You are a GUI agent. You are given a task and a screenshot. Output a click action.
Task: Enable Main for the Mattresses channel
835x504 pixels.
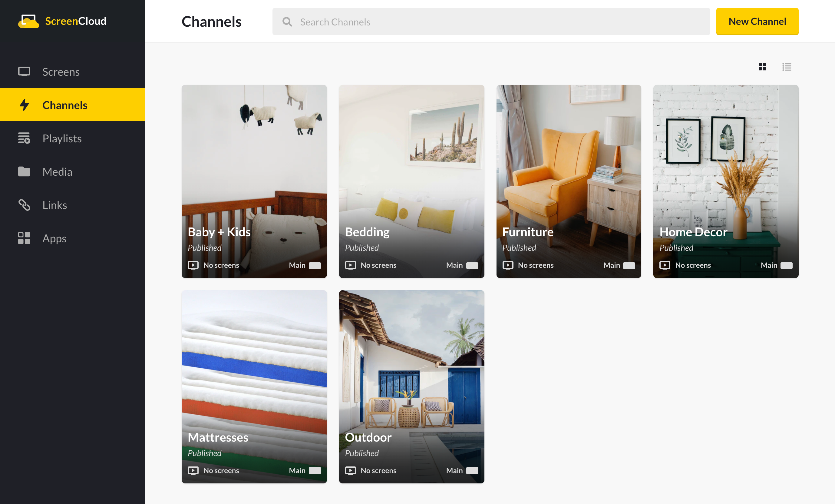coord(315,470)
